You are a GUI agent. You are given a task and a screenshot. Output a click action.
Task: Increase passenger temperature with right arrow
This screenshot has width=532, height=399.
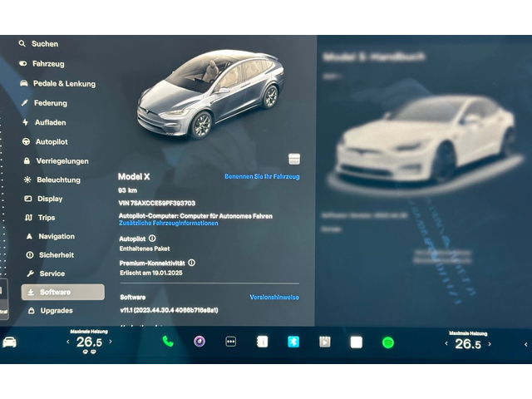(490, 343)
